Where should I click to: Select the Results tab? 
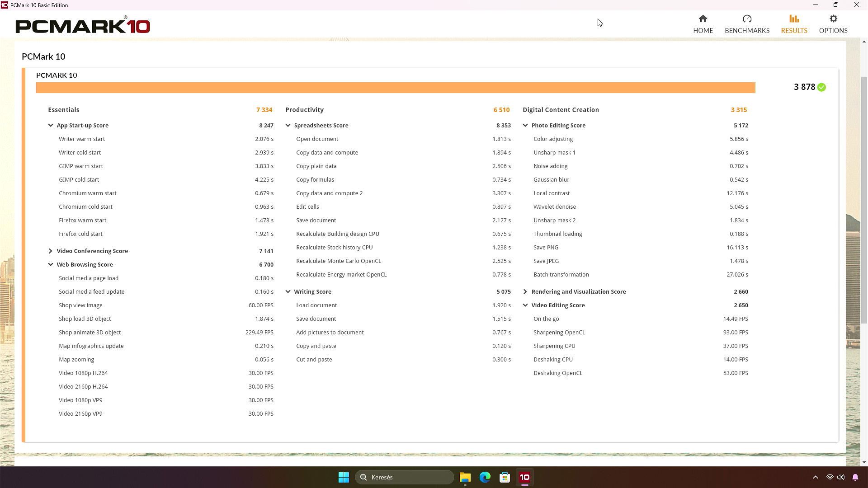click(793, 24)
